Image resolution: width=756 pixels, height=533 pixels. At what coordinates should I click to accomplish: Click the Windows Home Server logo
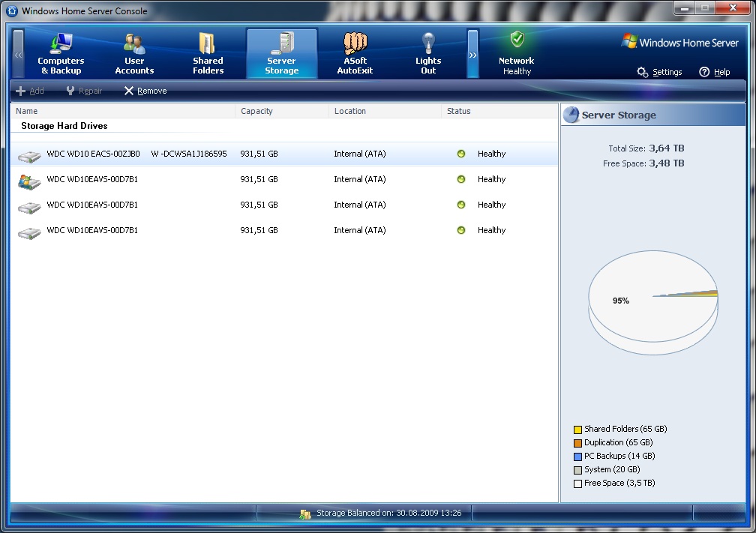pyautogui.click(x=680, y=42)
